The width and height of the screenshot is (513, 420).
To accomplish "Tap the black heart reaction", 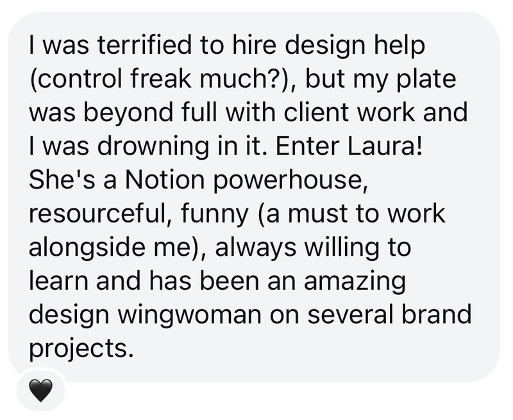I will click(40, 391).
